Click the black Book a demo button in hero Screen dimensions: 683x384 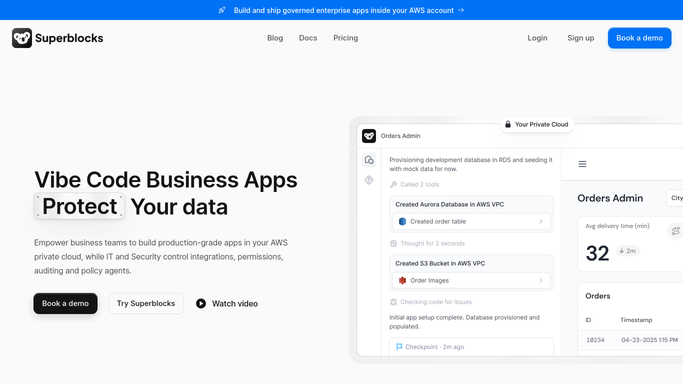click(65, 303)
